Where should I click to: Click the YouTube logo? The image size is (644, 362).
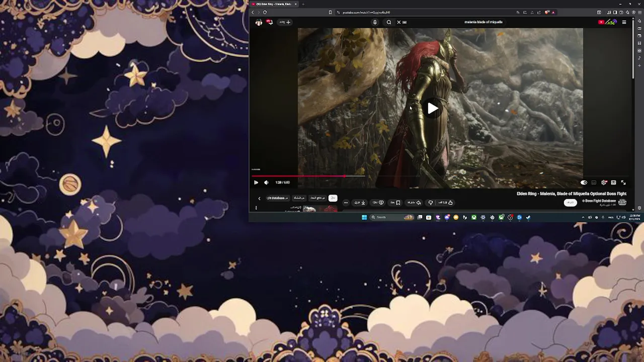click(608, 22)
